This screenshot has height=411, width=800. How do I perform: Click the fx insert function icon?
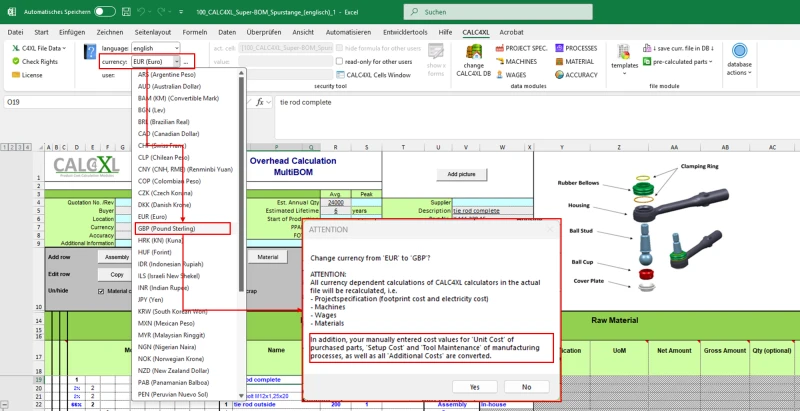(x=260, y=102)
